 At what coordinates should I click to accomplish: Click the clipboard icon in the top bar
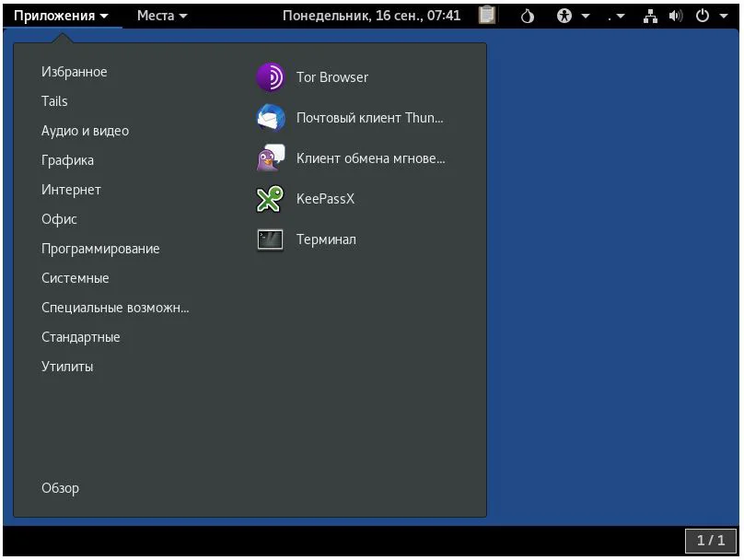pos(488,16)
